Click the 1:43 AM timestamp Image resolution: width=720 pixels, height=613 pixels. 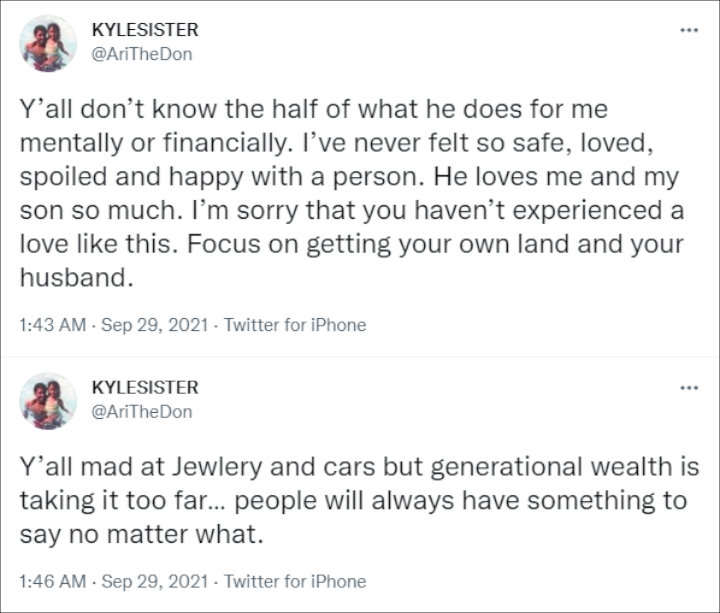pyautogui.click(x=47, y=324)
